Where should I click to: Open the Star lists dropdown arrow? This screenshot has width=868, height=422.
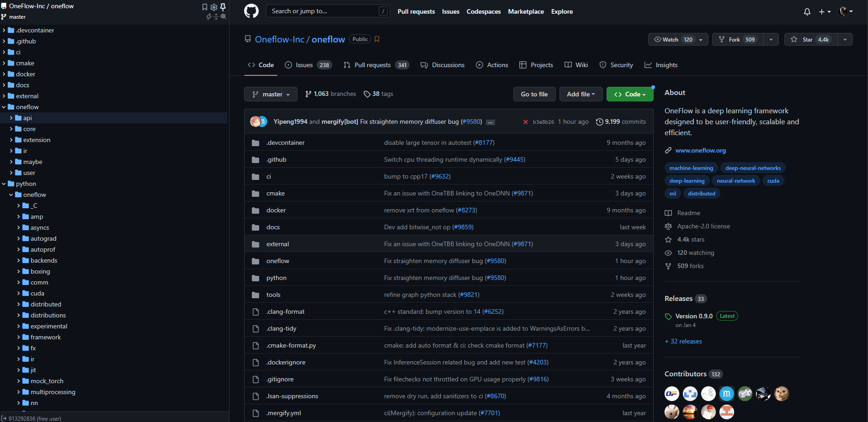click(845, 39)
